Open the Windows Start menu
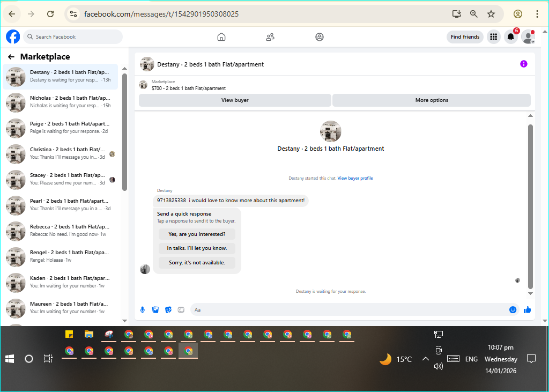Image resolution: width=549 pixels, height=392 pixels. pyautogui.click(x=10, y=359)
